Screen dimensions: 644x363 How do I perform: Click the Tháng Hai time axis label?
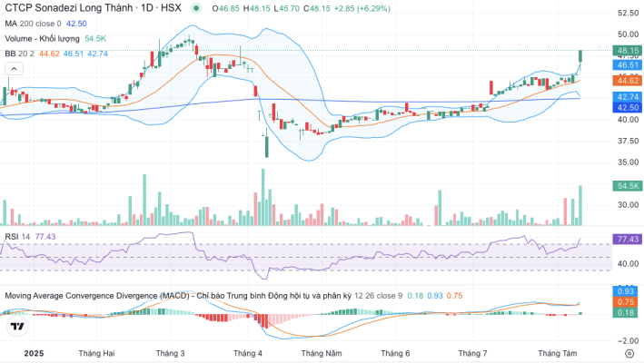96,353
